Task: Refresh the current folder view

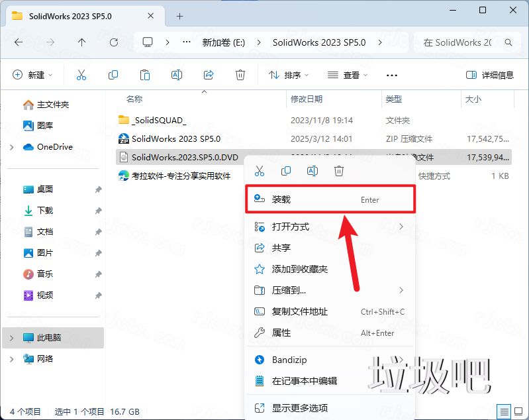Action: click(x=114, y=42)
